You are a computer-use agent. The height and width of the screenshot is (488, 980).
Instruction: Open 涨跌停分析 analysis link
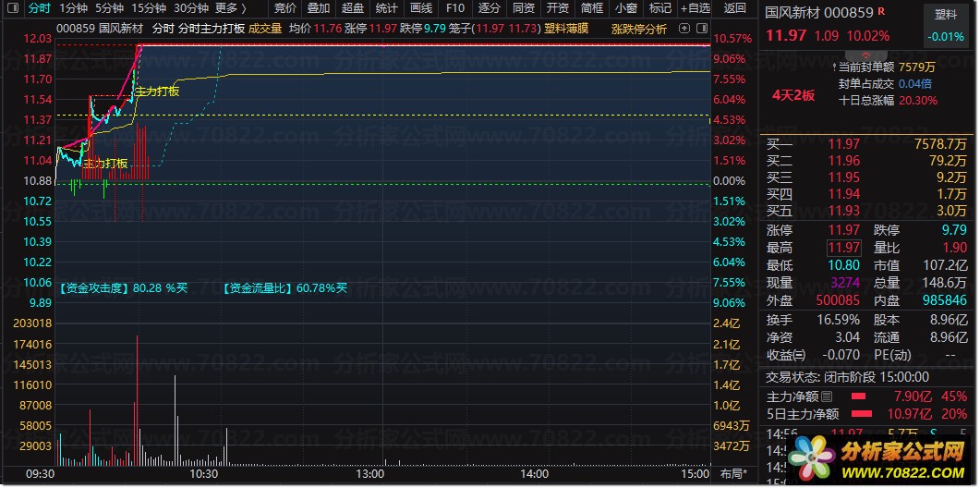coord(639,29)
